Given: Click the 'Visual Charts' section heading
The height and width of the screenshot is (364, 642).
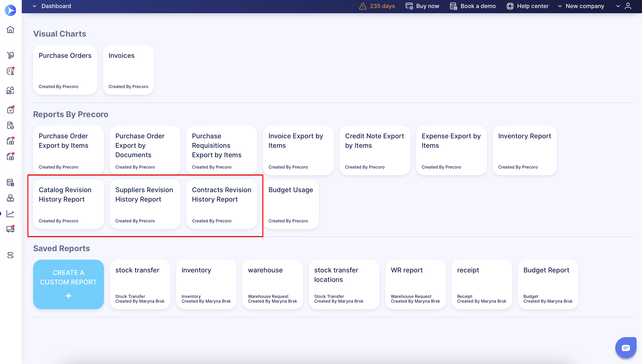Looking at the screenshot, I should click(x=60, y=34).
